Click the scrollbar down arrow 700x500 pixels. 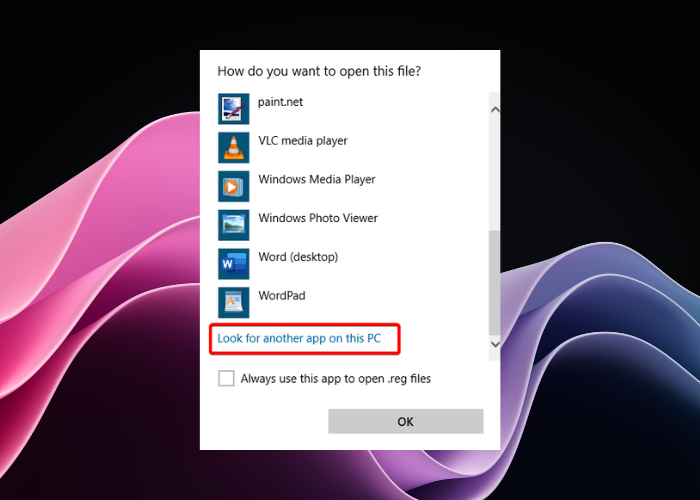(x=495, y=344)
